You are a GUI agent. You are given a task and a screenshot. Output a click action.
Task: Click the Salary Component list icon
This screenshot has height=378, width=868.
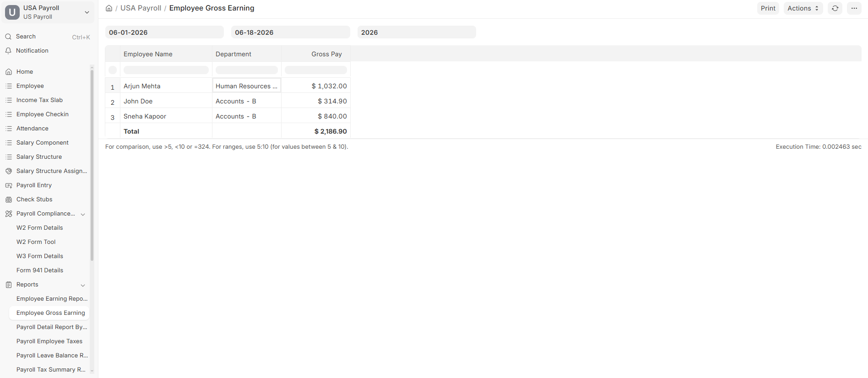click(x=9, y=143)
